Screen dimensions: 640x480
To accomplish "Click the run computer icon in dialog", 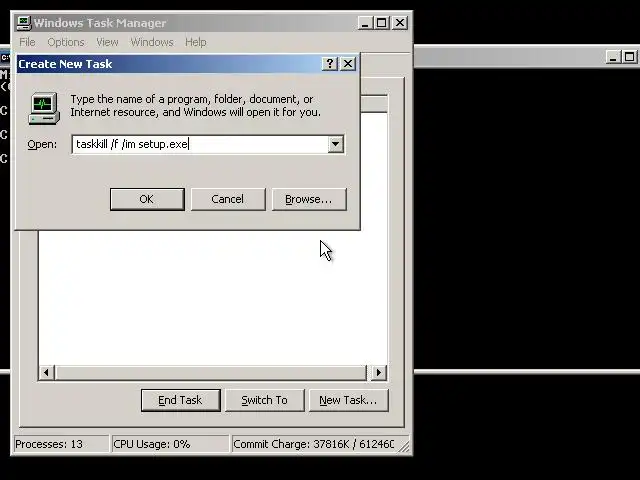I will point(44,108).
